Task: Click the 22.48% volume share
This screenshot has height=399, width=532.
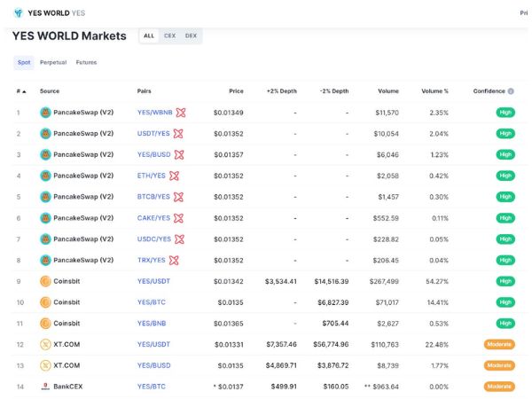Action: click(x=437, y=344)
